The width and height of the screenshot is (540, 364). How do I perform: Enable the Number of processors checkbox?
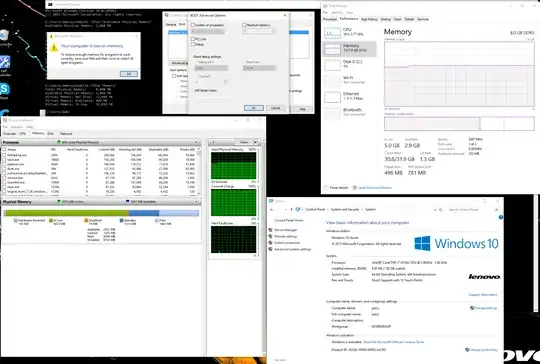point(193,25)
